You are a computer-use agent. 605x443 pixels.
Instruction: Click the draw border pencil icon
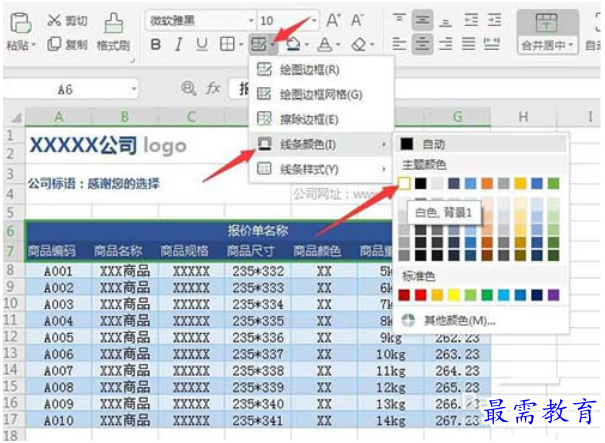(258, 44)
